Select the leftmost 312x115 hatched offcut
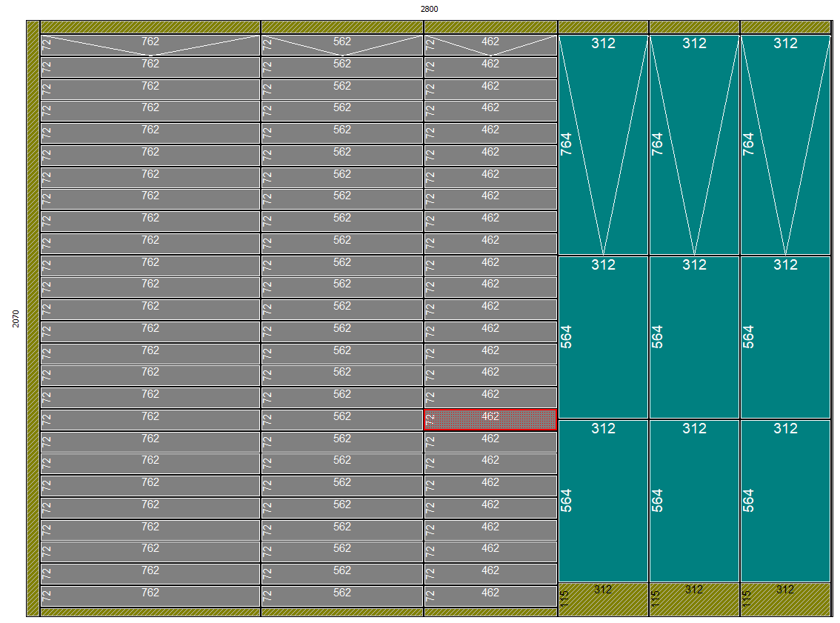 pos(603,600)
